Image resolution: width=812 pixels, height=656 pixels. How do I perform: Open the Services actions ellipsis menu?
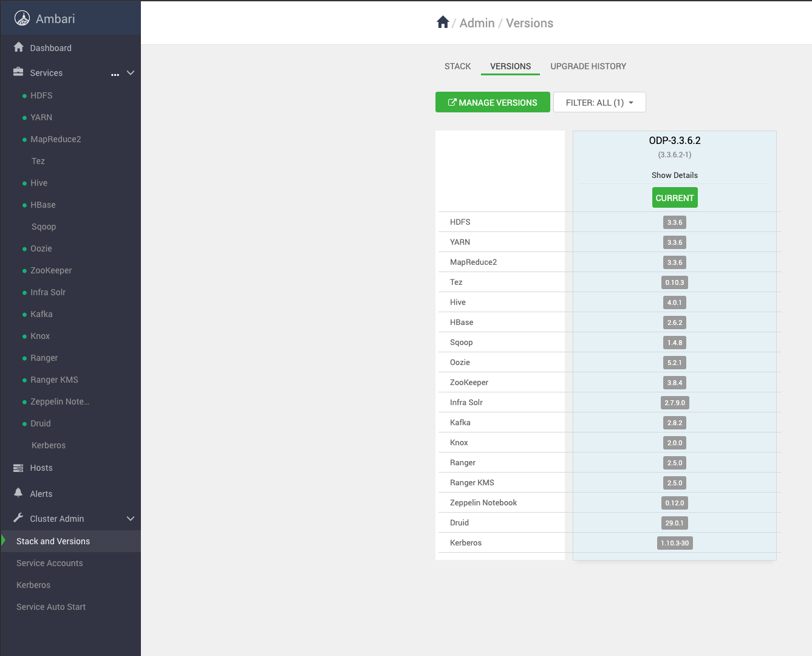pos(115,74)
